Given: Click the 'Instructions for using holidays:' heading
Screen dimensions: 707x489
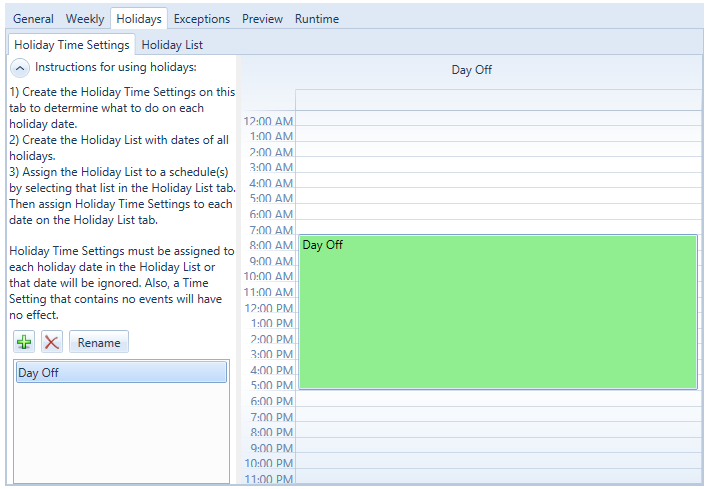Looking at the screenshot, I should (x=116, y=67).
